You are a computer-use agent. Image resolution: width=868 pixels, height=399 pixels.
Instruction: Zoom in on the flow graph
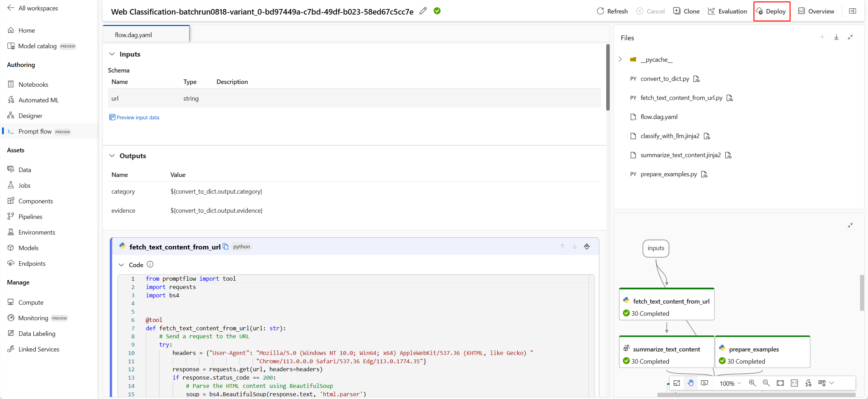tap(752, 383)
